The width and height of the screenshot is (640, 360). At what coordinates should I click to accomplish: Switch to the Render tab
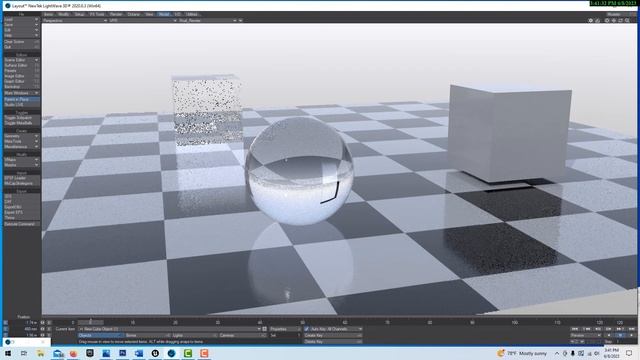(116, 14)
